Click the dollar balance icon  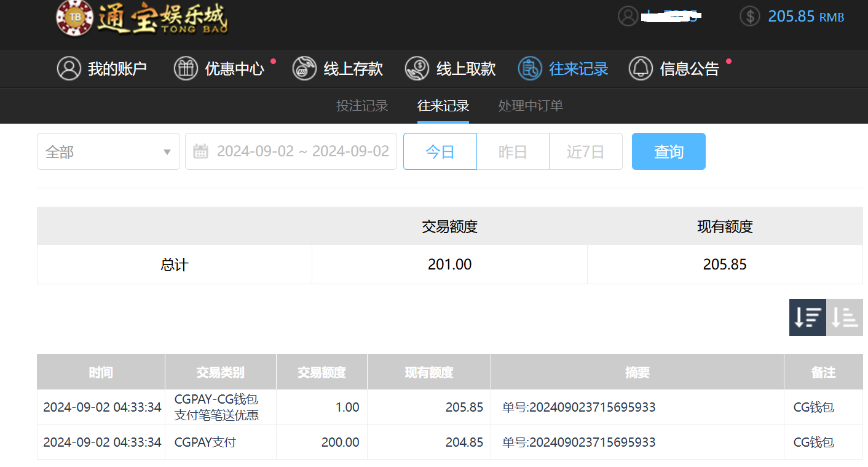click(749, 16)
